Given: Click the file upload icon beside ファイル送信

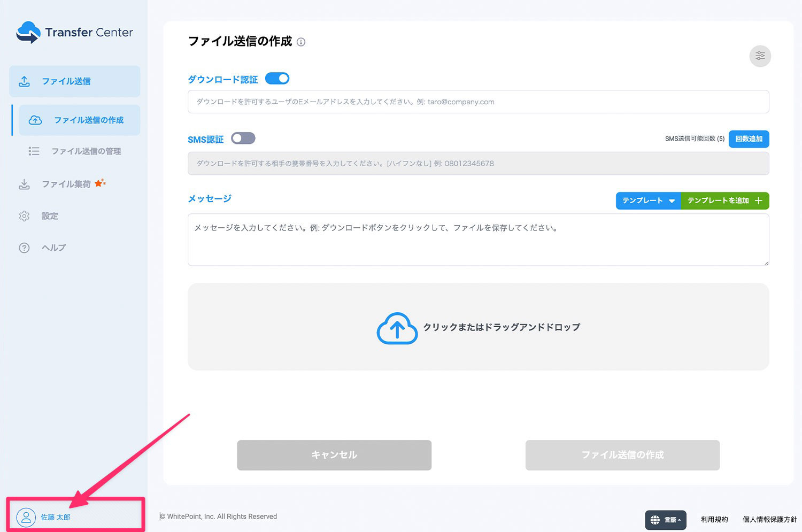Looking at the screenshot, I should pos(24,81).
